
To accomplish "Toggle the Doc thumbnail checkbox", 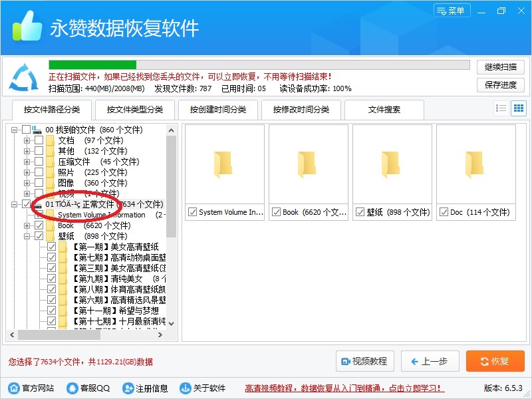I will coord(444,212).
